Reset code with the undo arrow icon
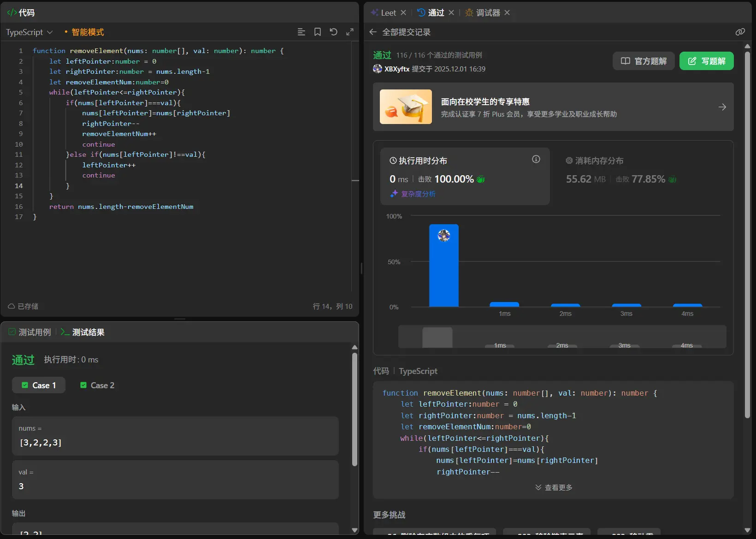The width and height of the screenshot is (756, 539). pyautogui.click(x=334, y=32)
